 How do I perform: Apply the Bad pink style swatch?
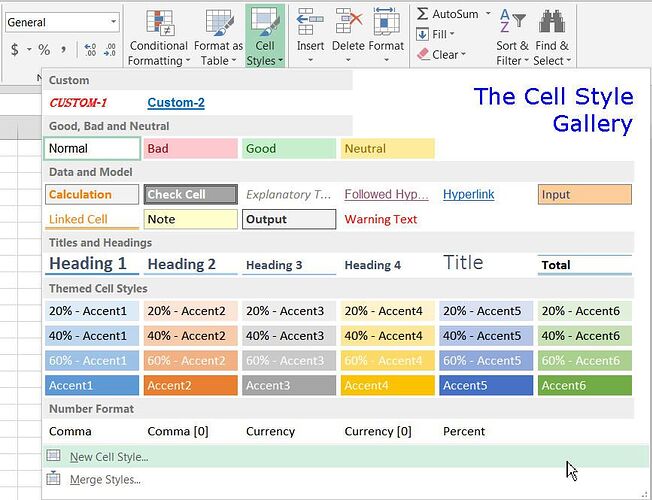click(191, 149)
